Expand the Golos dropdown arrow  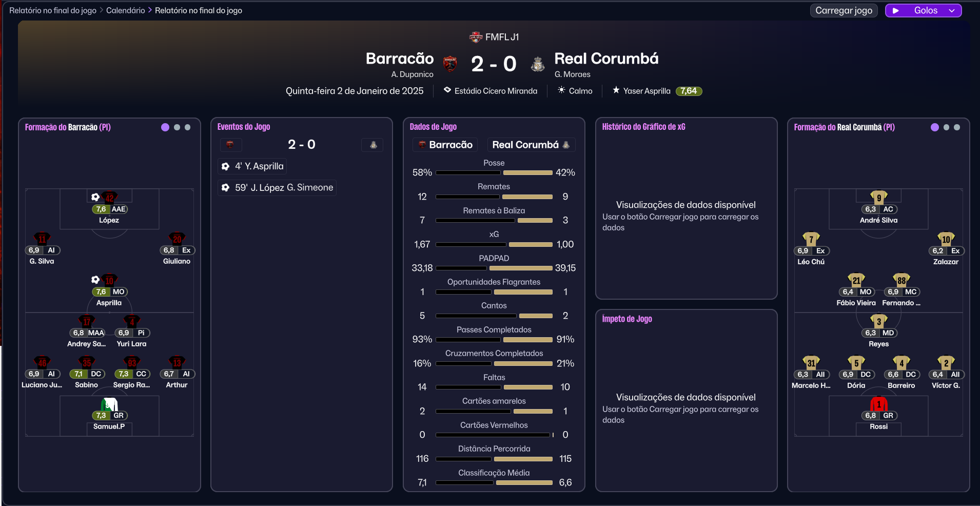(952, 11)
